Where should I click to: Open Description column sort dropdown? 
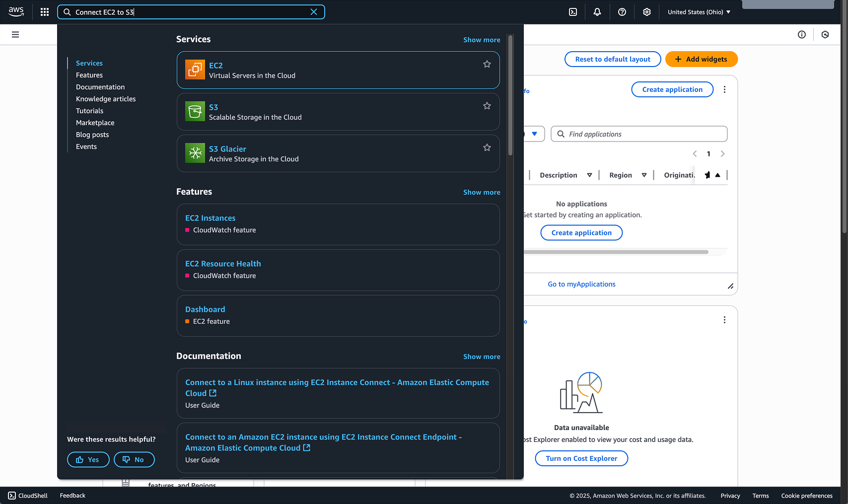[x=589, y=175]
